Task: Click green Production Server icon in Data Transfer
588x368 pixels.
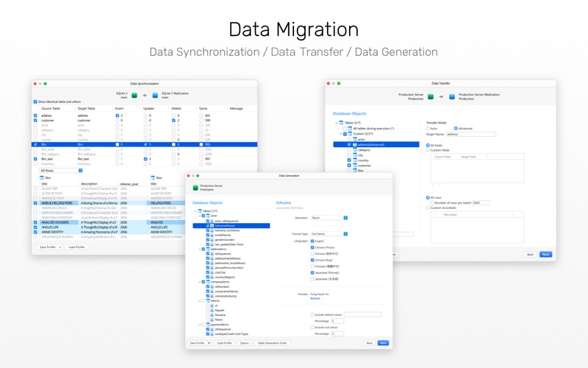Action: (x=431, y=96)
